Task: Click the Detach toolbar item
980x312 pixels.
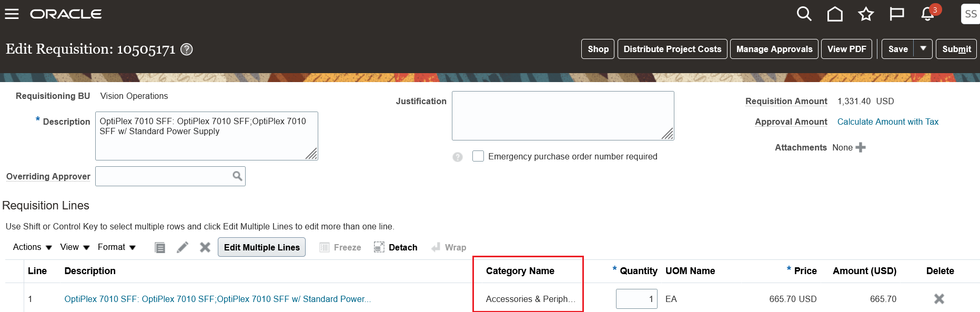Action: (396, 247)
